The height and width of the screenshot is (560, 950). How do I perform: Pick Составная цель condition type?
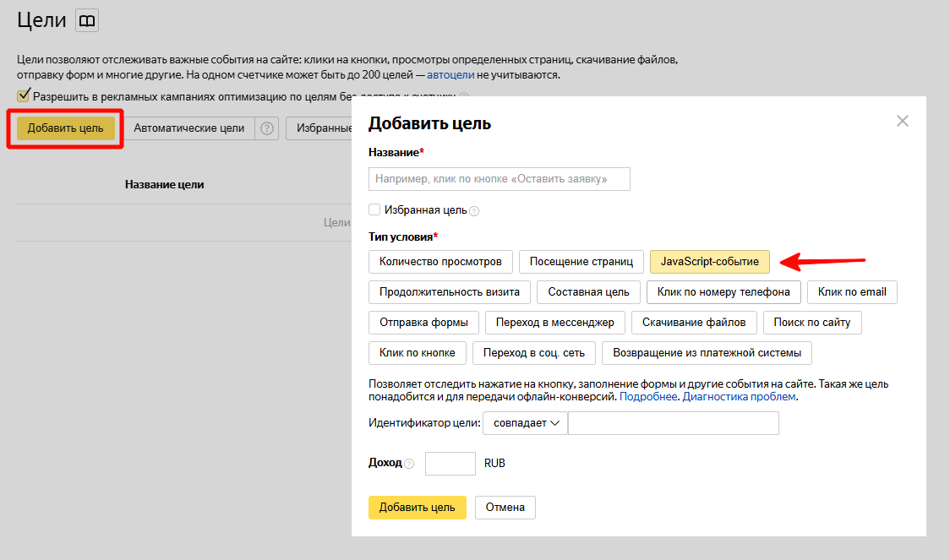(588, 292)
